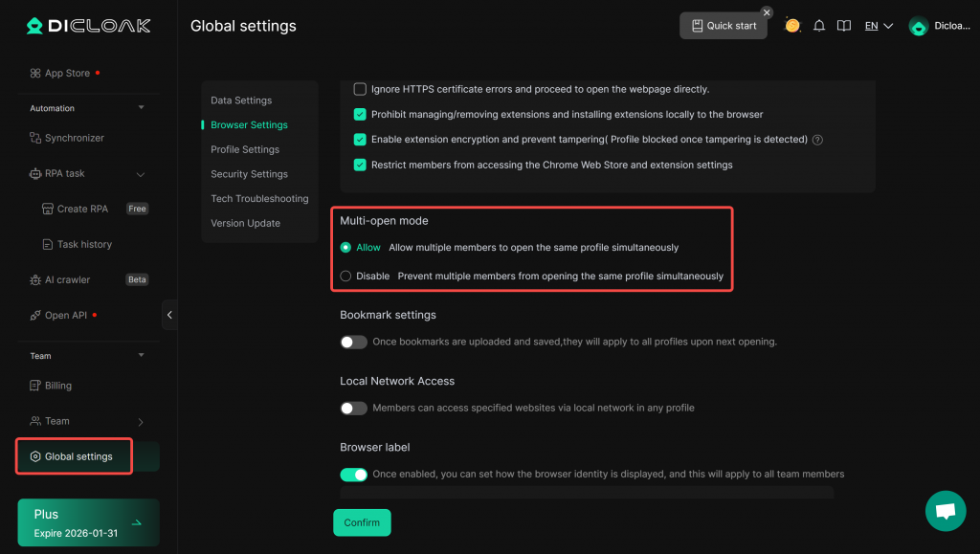Toggle the Bookmark settings switch
Screen dimensions: 980x554
[x=353, y=342]
